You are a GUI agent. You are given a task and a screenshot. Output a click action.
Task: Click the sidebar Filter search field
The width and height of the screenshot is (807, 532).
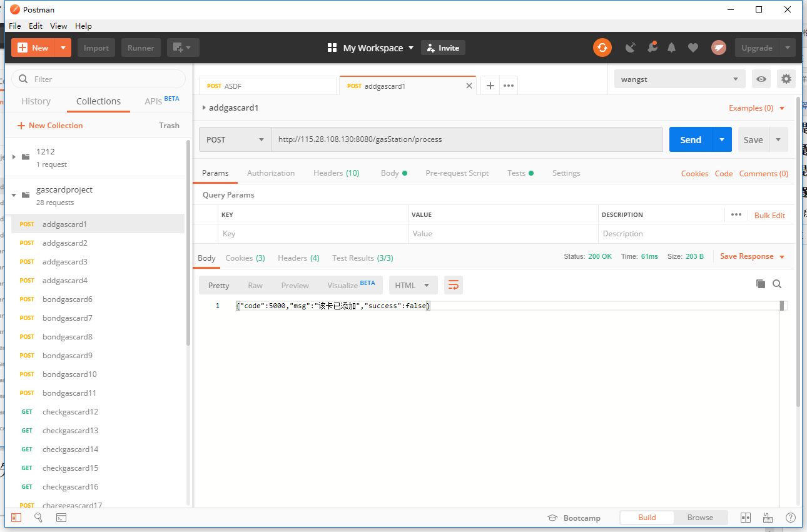99,79
